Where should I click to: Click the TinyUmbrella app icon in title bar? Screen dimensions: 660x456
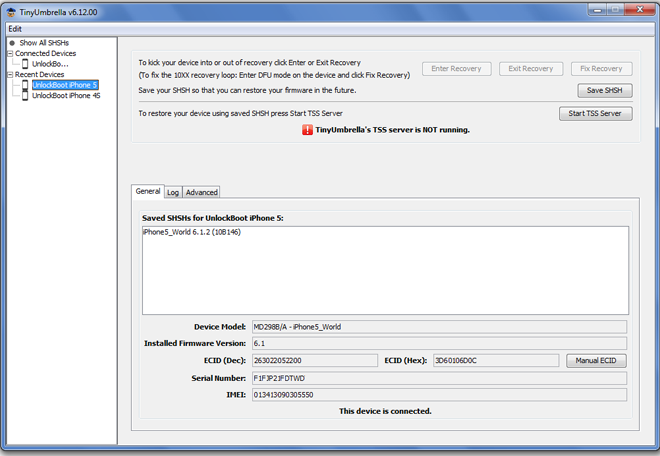pos(10,10)
